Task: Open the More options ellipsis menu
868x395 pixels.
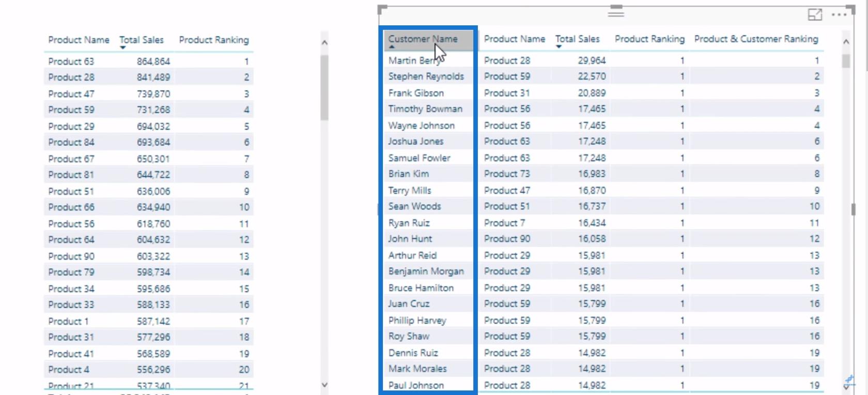Action: tap(839, 14)
